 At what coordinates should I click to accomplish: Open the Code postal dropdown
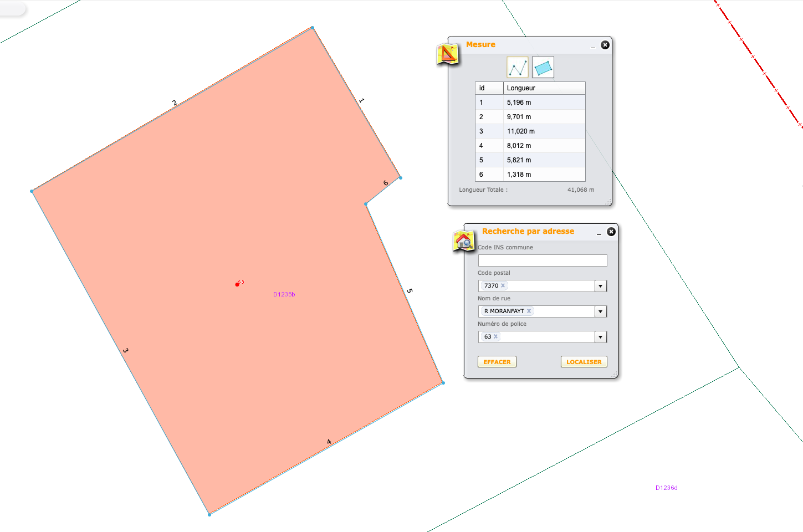[601, 286]
